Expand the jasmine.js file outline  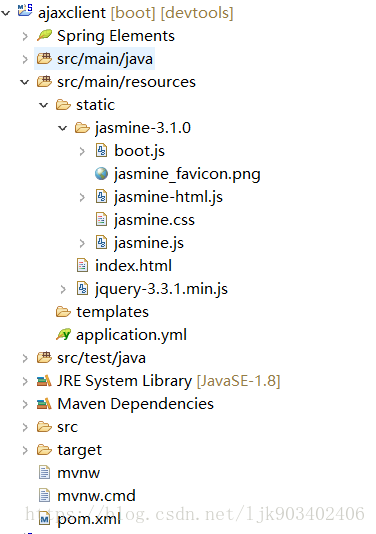pos(82,243)
